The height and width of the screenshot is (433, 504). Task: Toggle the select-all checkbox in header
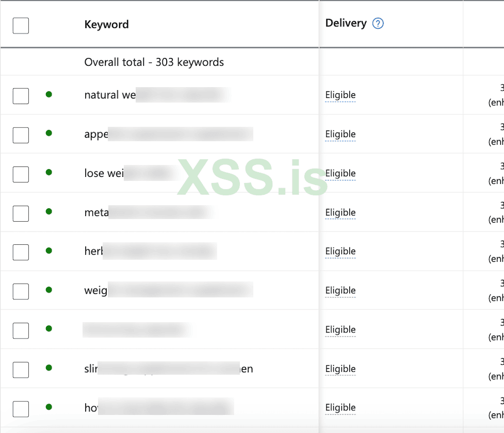21,25
